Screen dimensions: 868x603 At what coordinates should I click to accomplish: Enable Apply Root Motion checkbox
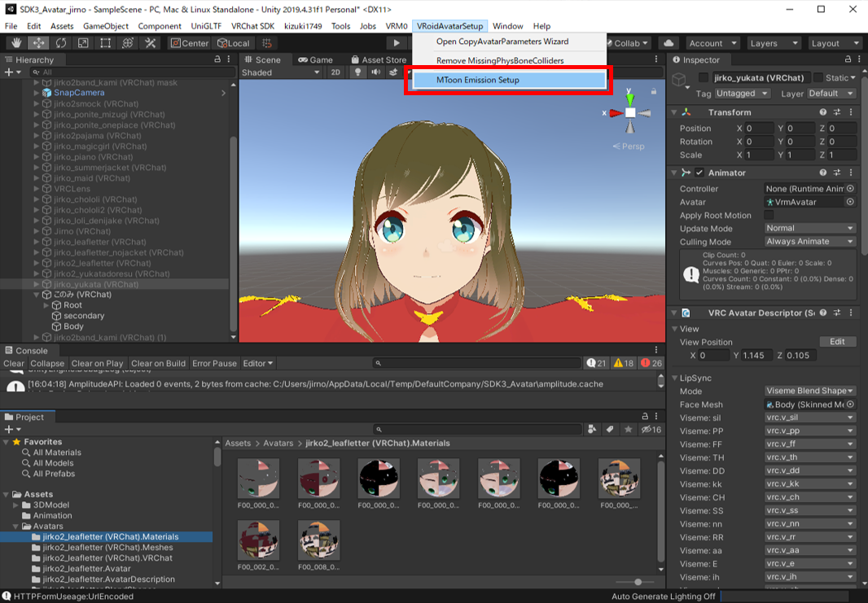(x=769, y=216)
